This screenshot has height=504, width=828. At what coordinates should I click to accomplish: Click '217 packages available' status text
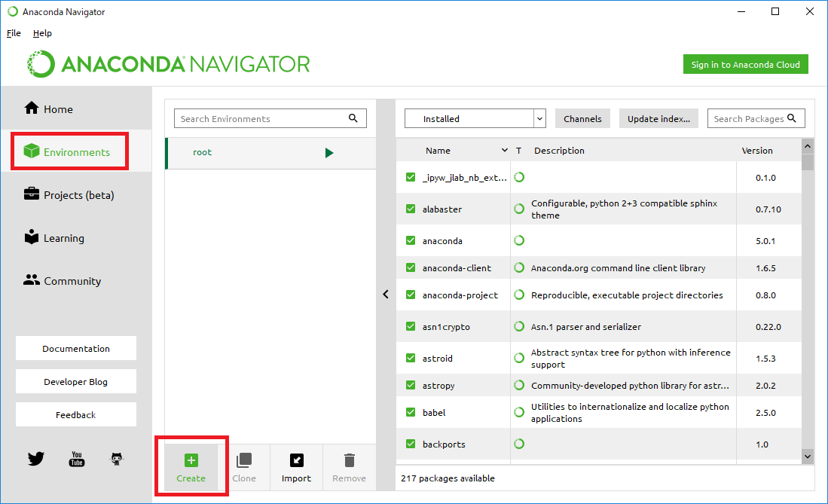click(448, 478)
